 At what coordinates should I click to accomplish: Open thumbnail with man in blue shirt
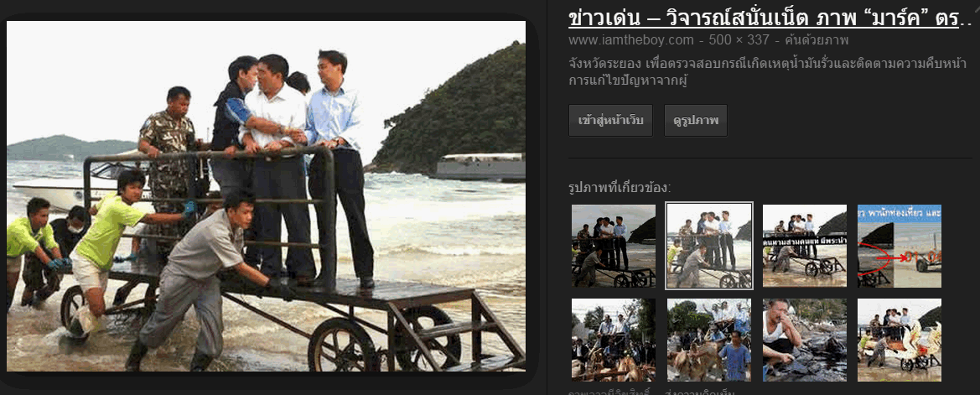[x=708, y=340]
